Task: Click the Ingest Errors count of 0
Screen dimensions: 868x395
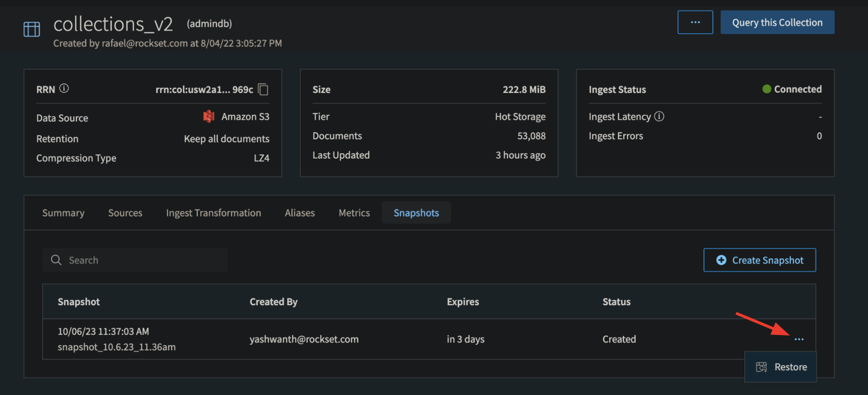Action: point(819,136)
